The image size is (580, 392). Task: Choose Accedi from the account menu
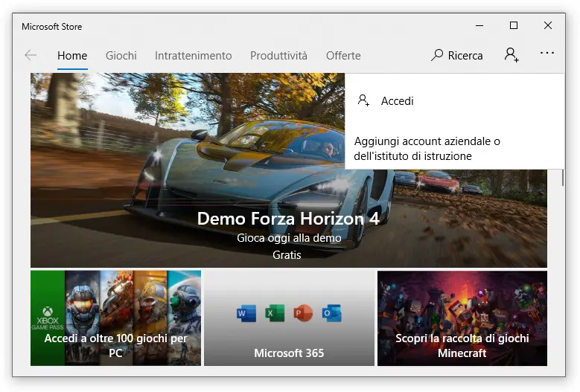point(397,100)
